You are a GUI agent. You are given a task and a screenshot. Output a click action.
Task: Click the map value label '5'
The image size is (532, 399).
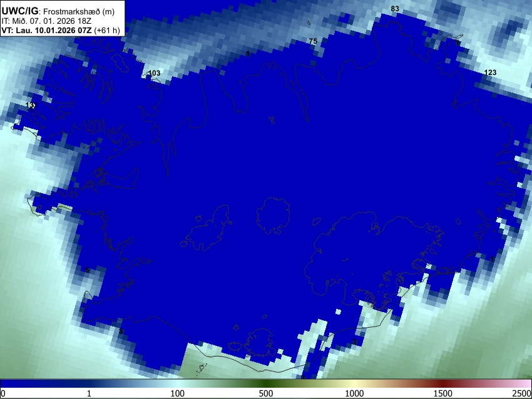pyautogui.click(x=87, y=270)
